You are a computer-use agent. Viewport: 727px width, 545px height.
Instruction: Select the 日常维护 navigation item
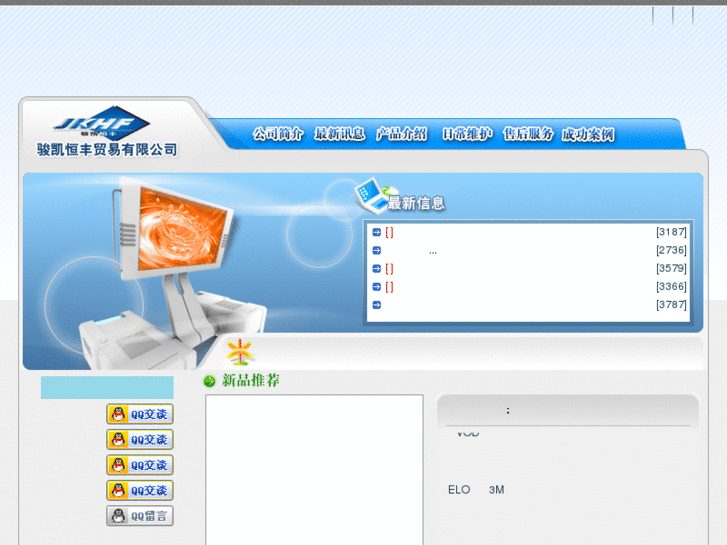click(467, 135)
